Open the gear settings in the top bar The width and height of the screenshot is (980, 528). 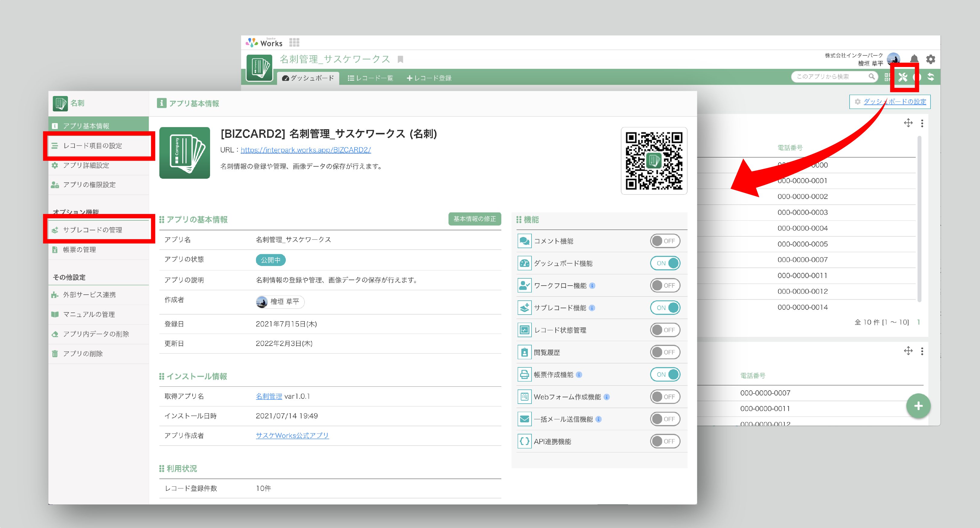click(931, 59)
